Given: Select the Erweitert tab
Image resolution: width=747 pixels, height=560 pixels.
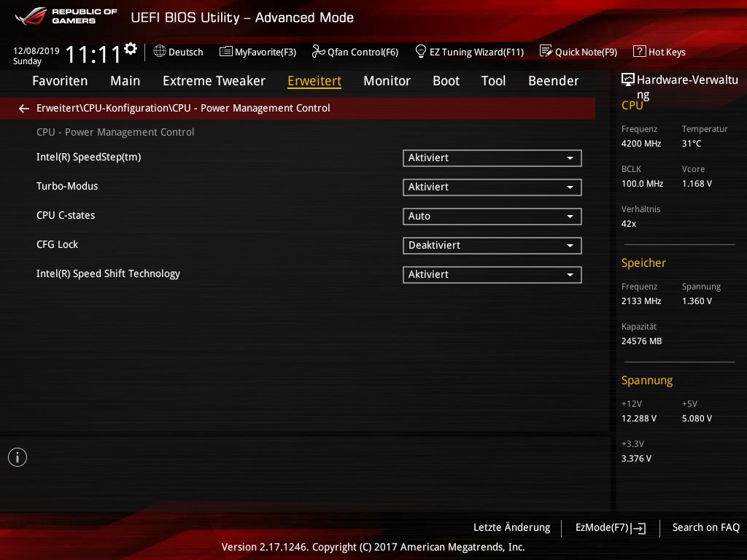Looking at the screenshot, I should 314,81.
